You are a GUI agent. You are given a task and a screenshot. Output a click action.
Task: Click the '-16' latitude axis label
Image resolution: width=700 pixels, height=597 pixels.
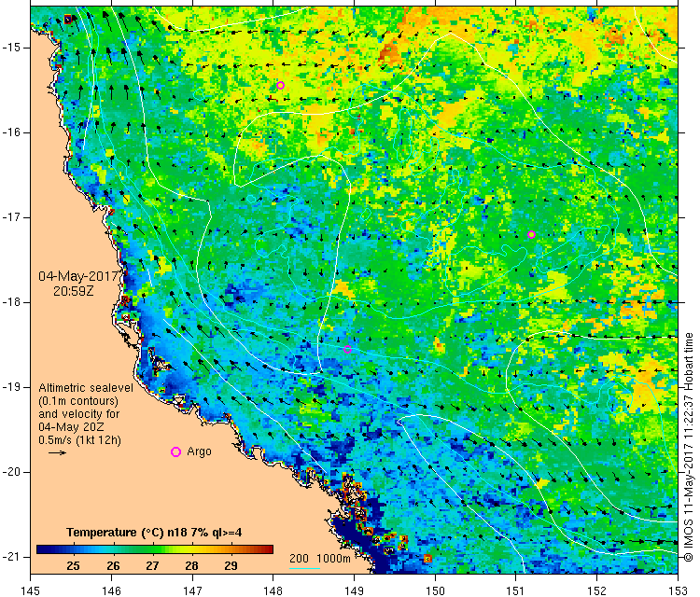tap(10, 132)
